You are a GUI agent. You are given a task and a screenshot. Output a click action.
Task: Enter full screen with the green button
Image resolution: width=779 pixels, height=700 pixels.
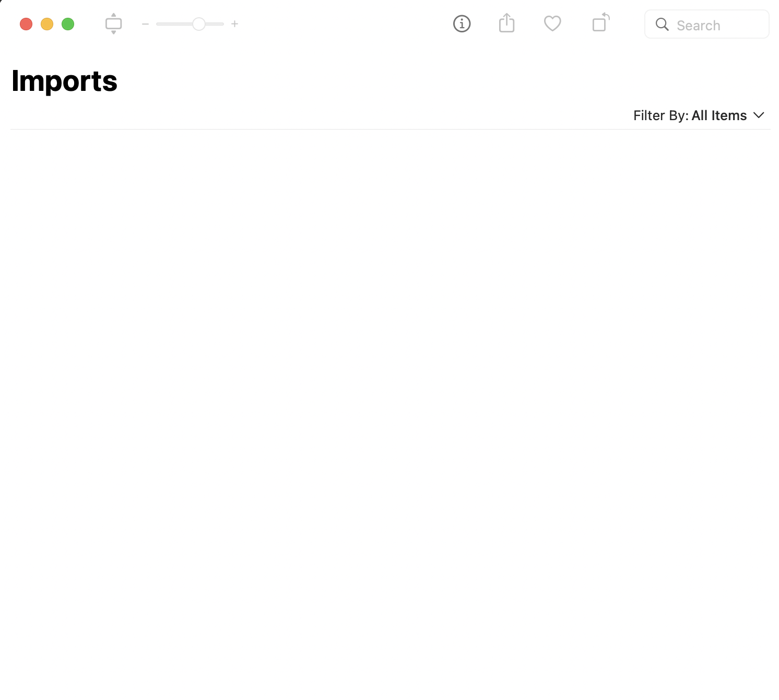click(x=68, y=24)
